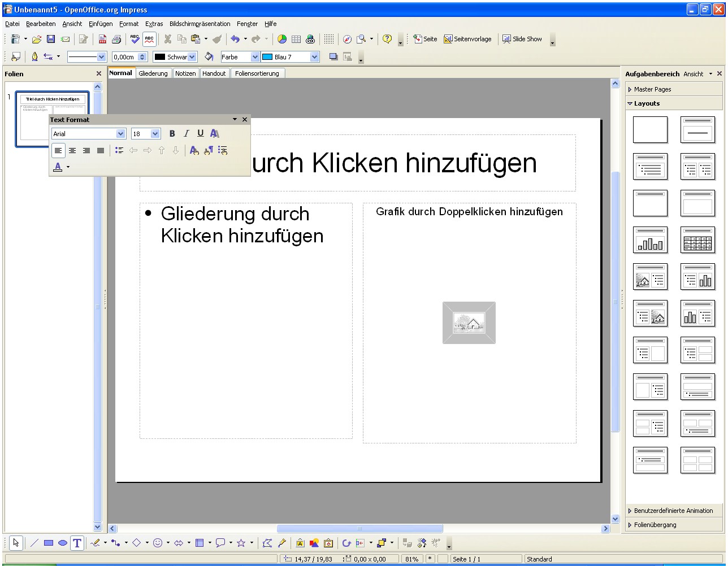Print the file with the printer icon
The image size is (728, 566).
[x=116, y=39]
